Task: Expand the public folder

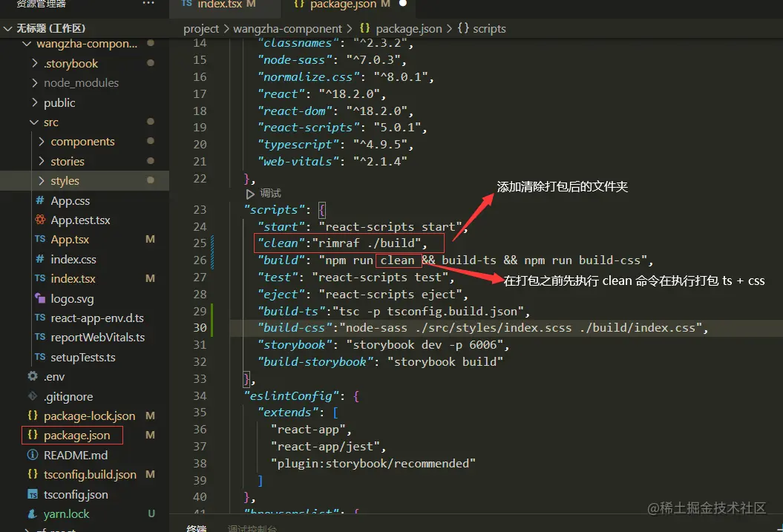Action: tap(34, 102)
